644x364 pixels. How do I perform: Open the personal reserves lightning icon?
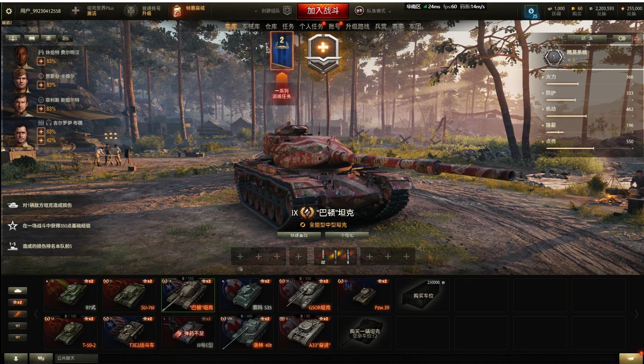coord(531,12)
